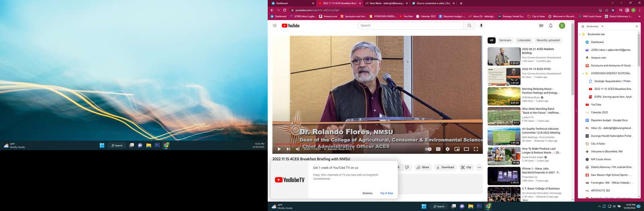Toggle Chrome's side panel icon

coord(627,10)
